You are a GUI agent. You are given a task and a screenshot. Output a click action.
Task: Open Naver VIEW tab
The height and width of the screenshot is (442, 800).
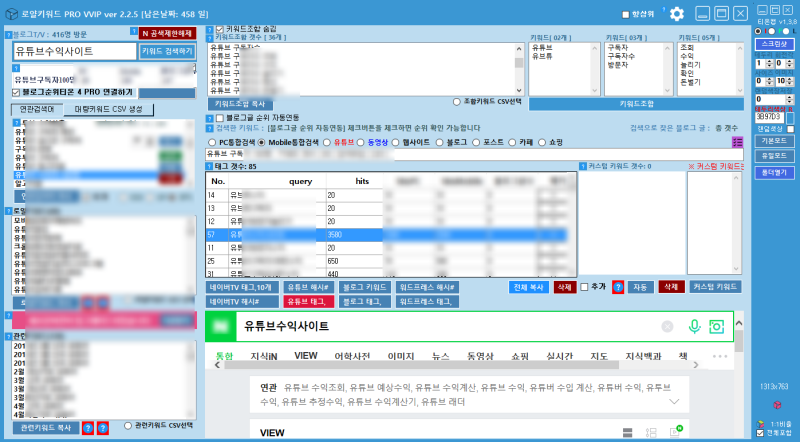(306, 356)
